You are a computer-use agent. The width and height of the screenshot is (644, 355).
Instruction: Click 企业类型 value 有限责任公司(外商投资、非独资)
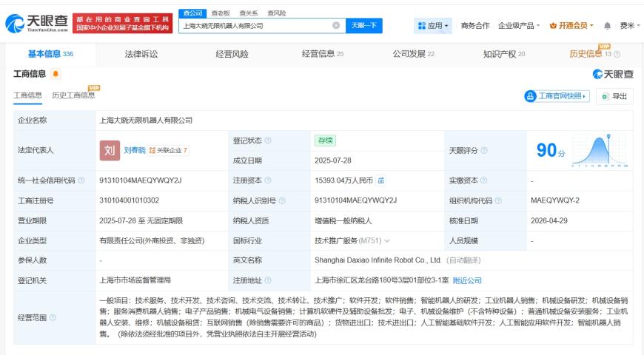click(152, 240)
